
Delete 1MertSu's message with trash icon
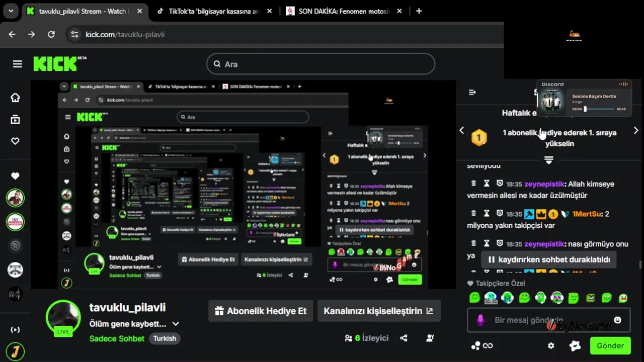473,214
